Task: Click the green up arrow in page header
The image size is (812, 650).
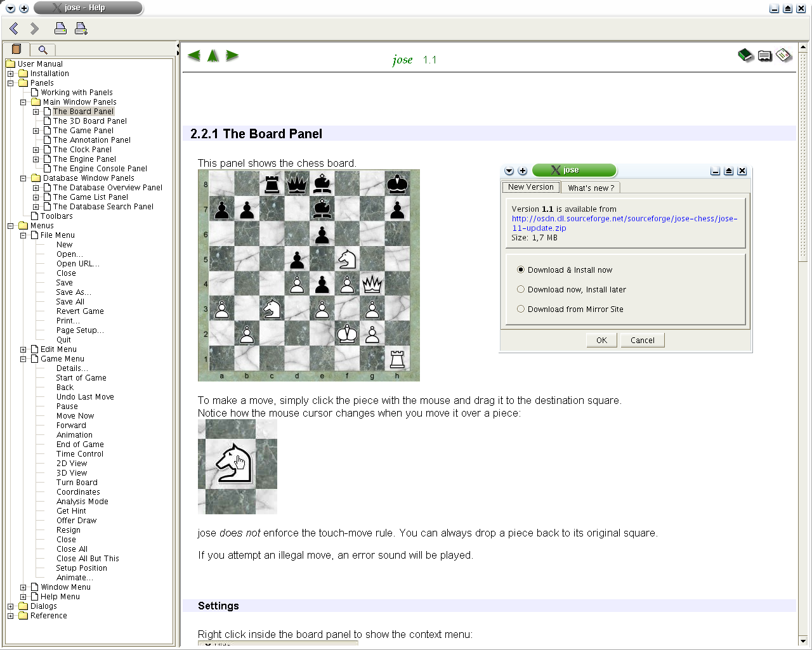Action: [213, 56]
